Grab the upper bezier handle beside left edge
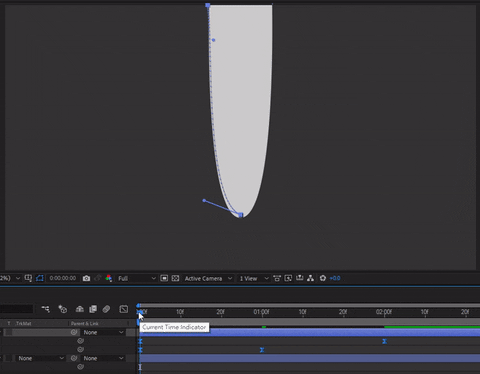480x374 pixels. [x=213, y=40]
